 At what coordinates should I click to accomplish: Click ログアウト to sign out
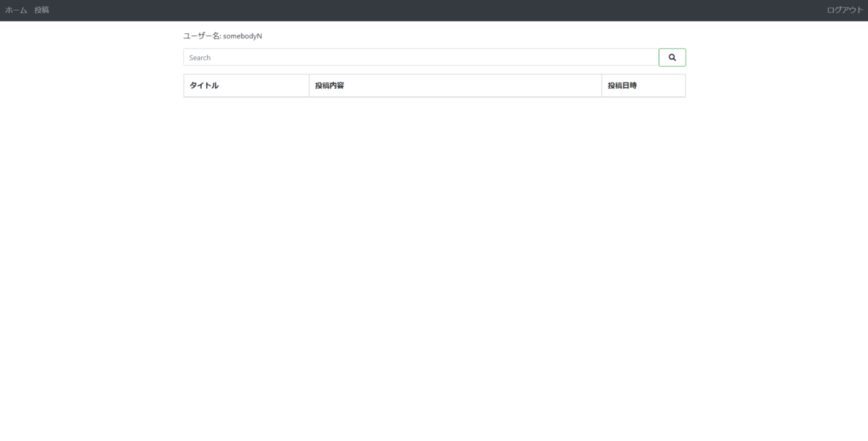(843, 10)
